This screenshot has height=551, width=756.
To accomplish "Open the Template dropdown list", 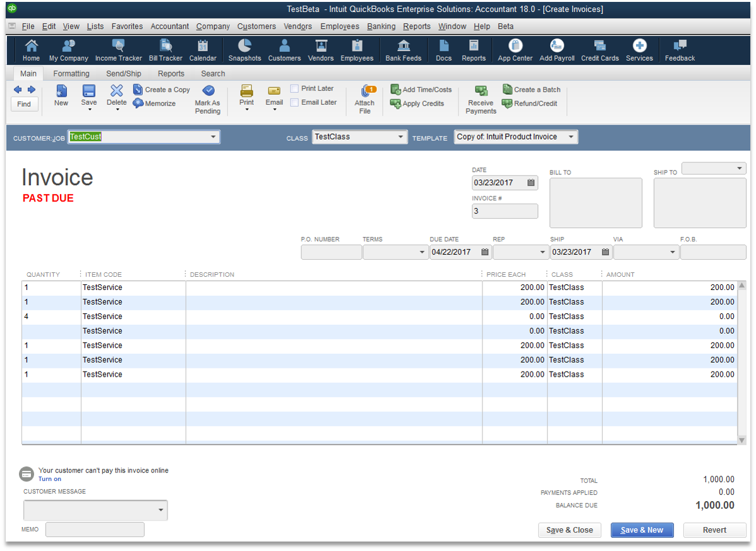I will point(571,137).
